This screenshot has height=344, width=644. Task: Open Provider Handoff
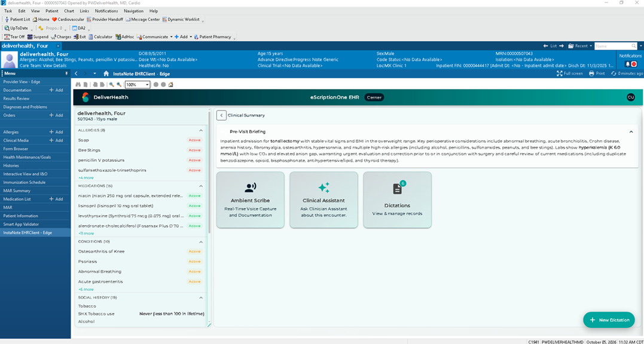coord(105,19)
